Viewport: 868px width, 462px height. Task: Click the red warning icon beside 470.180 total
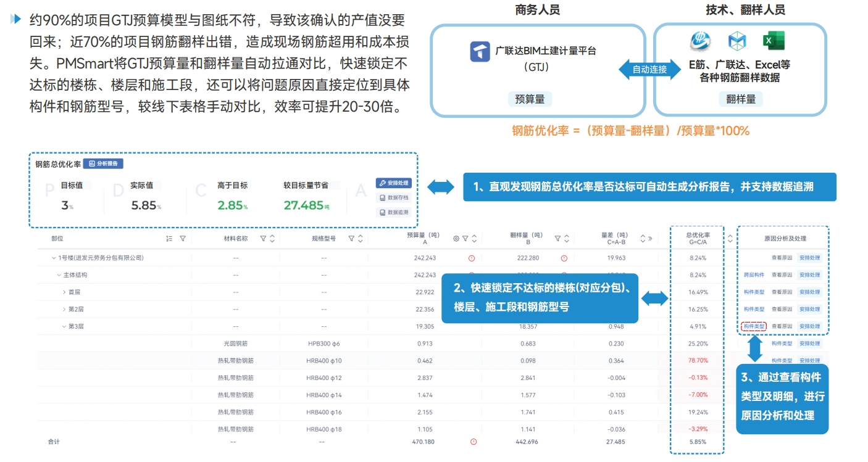(474, 442)
